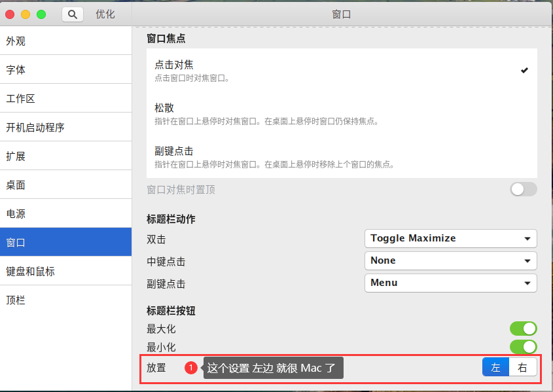Go to the 工作区 section
The height and width of the screenshot is (392, 553).
click(65, 99)
